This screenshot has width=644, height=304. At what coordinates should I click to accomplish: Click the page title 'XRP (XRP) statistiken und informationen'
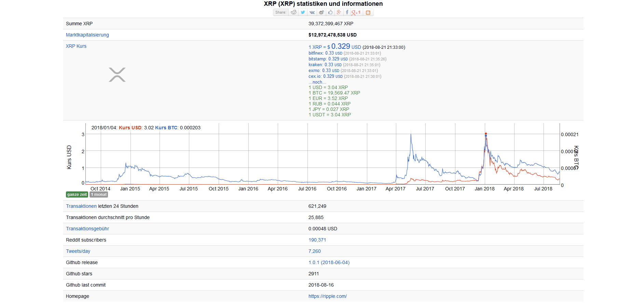coord(323,4)
